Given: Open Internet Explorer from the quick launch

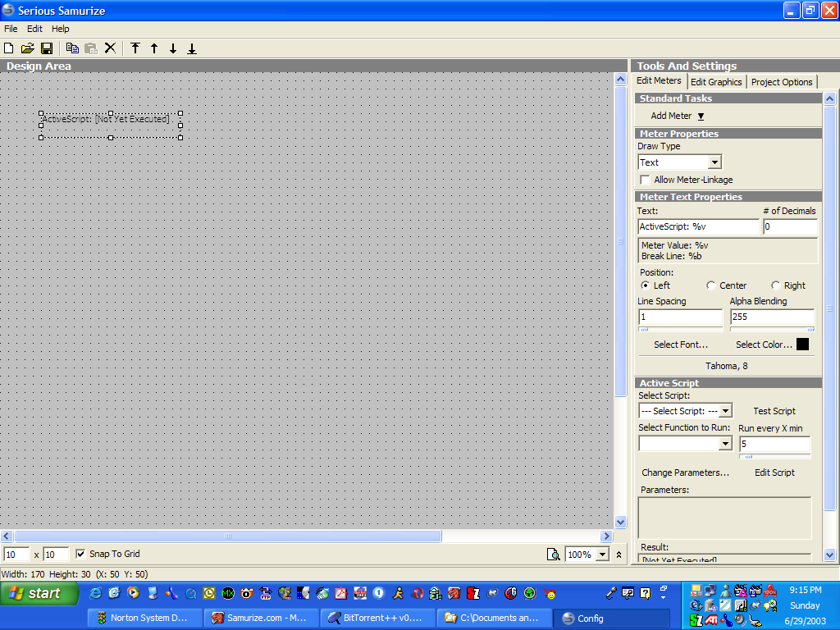Looking at the screenshot, I should tap(95, 593).
